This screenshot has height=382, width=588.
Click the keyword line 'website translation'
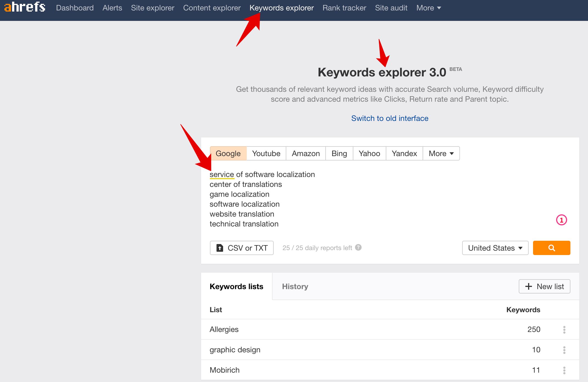point(242,214)
